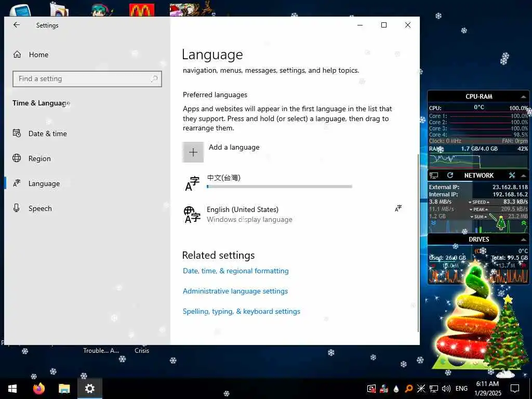Open the volume speaker tray icon
532x399 pixels.
[x=446, y=389]
